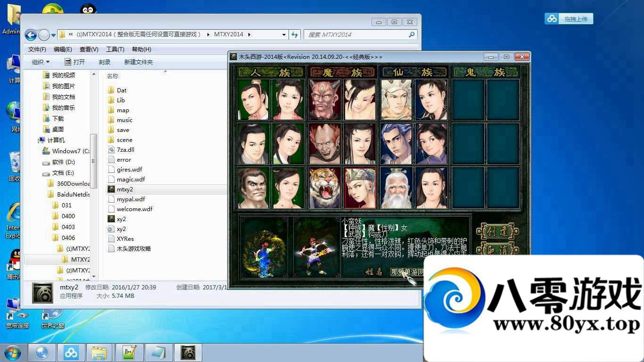Viewport: 644px width, 362px height.
Task: Open the 查看(V) menu
Action: [89, 49]
